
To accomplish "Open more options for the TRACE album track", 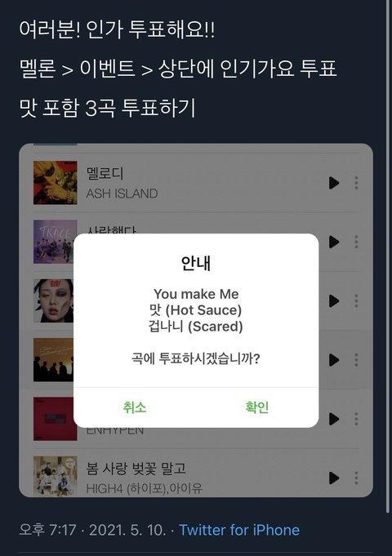I will coord(356,242).
